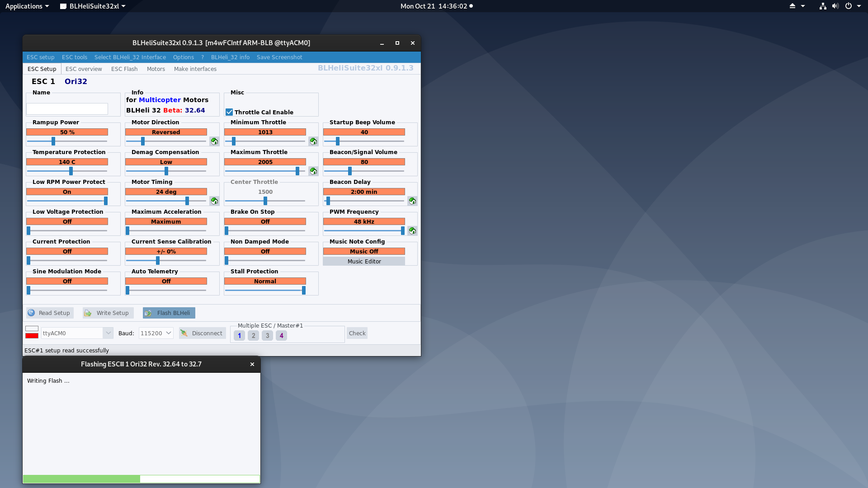Click the Maximum Throttle reset icon
The image size is (868, 488).
313,171
